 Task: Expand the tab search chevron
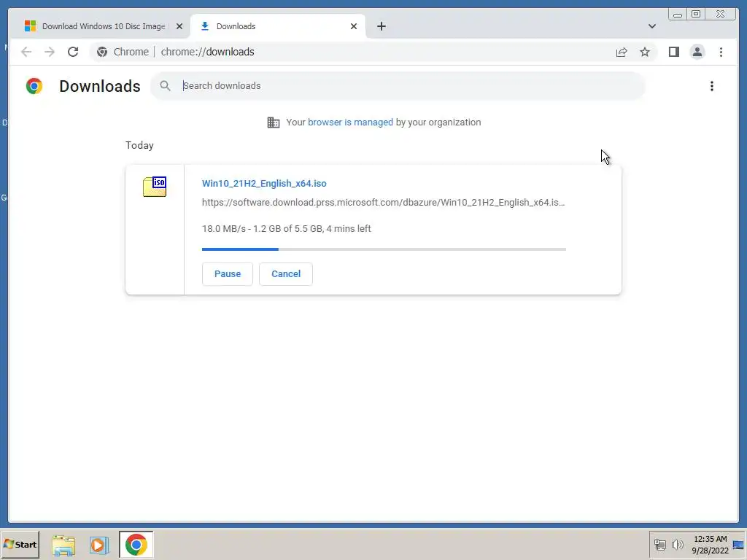click(x=651, y=26)
